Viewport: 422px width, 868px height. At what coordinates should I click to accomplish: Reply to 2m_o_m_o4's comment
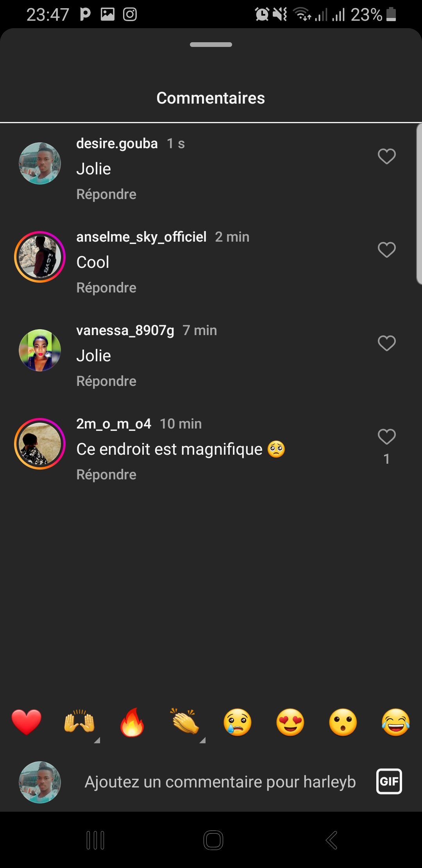106,475
